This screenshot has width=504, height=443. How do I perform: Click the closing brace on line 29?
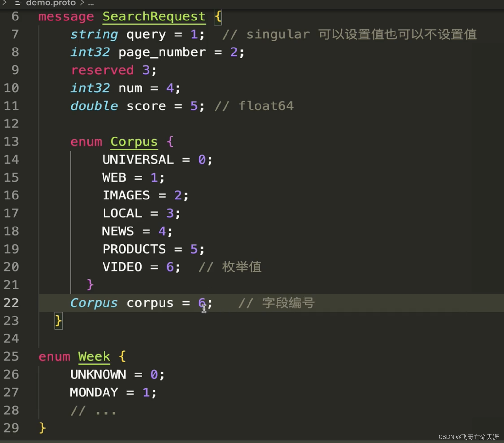(x=42, y=428)
